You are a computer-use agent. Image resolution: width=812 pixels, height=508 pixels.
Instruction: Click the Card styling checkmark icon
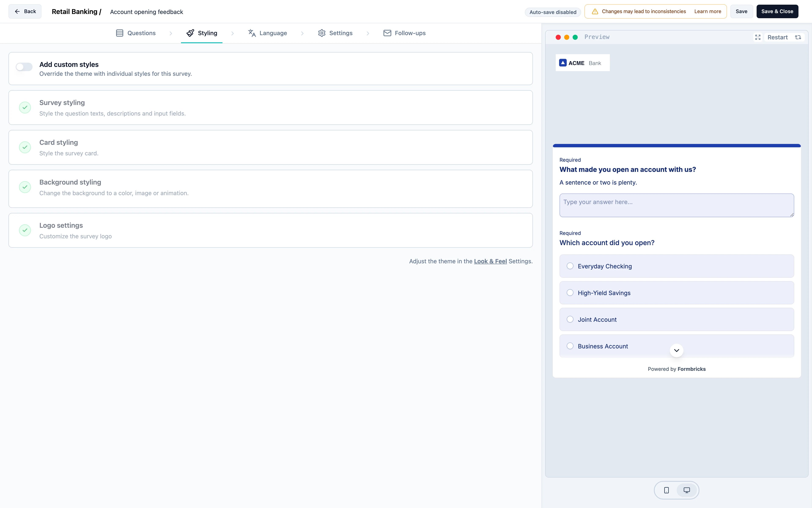coord(25,147)
